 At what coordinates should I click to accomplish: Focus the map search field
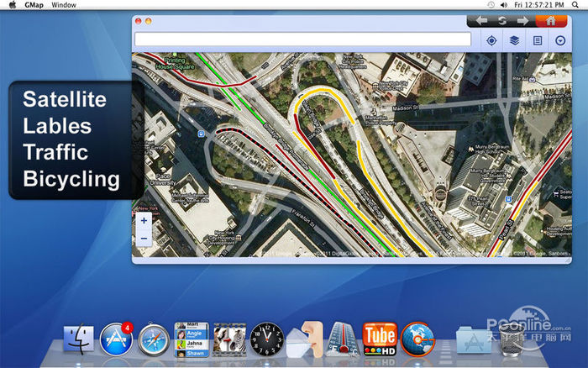point(302,39)
